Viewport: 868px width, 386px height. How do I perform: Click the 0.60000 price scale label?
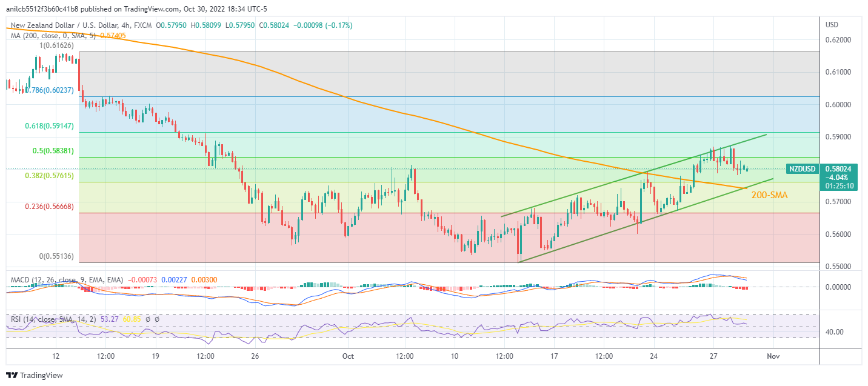click(838, 105)
